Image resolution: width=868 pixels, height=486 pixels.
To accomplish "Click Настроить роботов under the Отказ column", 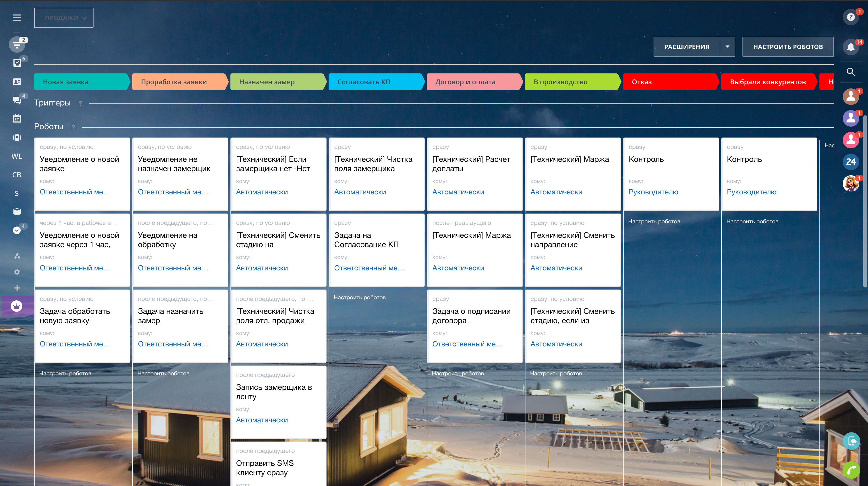I will pyautogui.click(x=654, y=222).
